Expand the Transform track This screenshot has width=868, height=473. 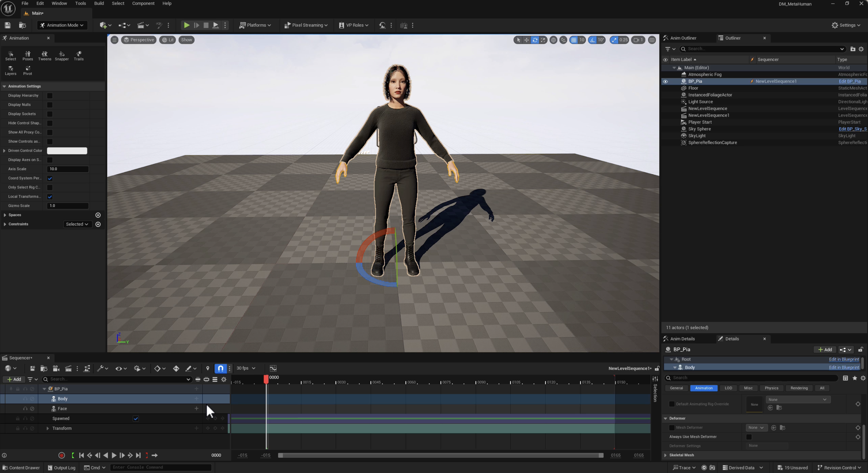click(x=48, y=428)
